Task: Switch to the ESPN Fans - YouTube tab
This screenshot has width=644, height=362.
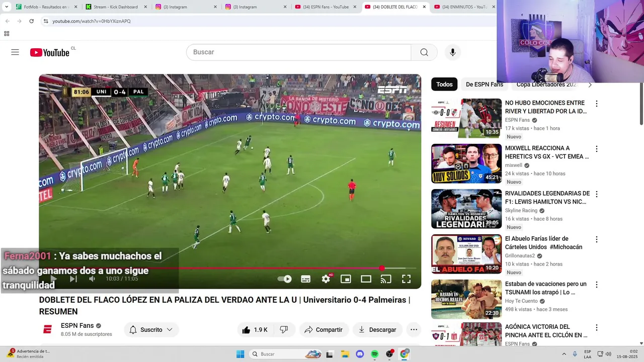Action: click(326, 7)
